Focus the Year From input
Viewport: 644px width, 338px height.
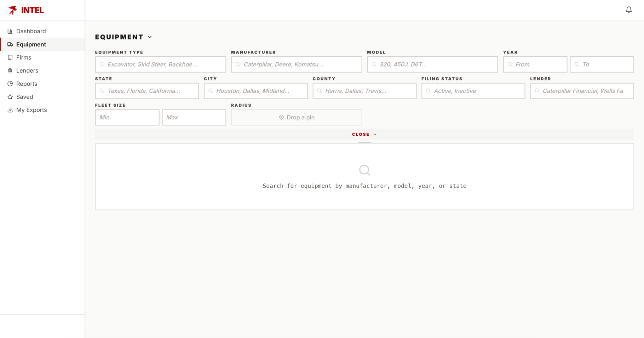(x=535, y=64)
